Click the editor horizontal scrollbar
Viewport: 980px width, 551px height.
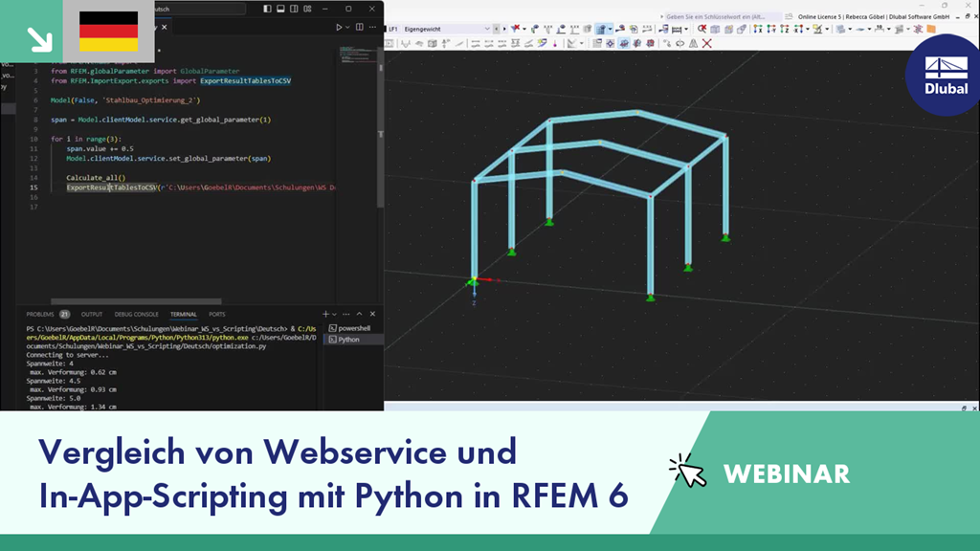click(136, 301)
